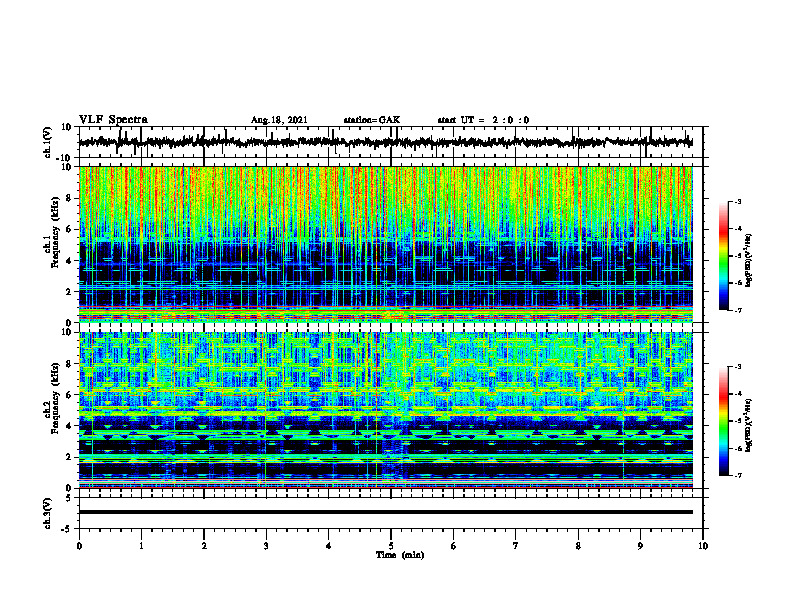
Task: Select the "start UT = 2 : 0 : 0" text
Action: [x=483, y=120]
